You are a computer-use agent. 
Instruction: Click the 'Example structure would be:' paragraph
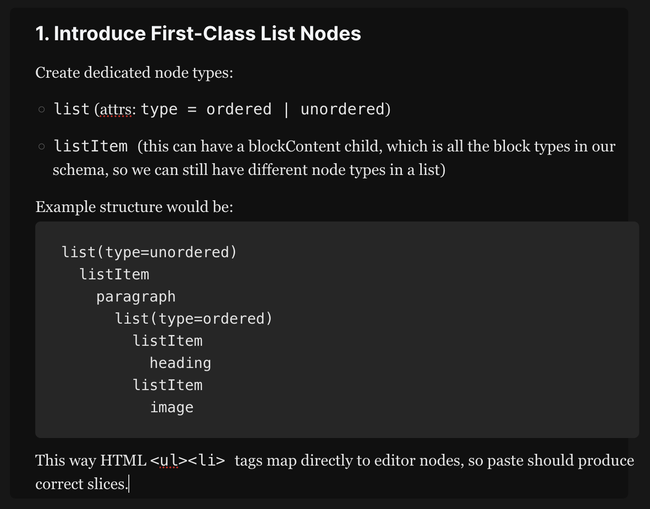click(134, 207)
